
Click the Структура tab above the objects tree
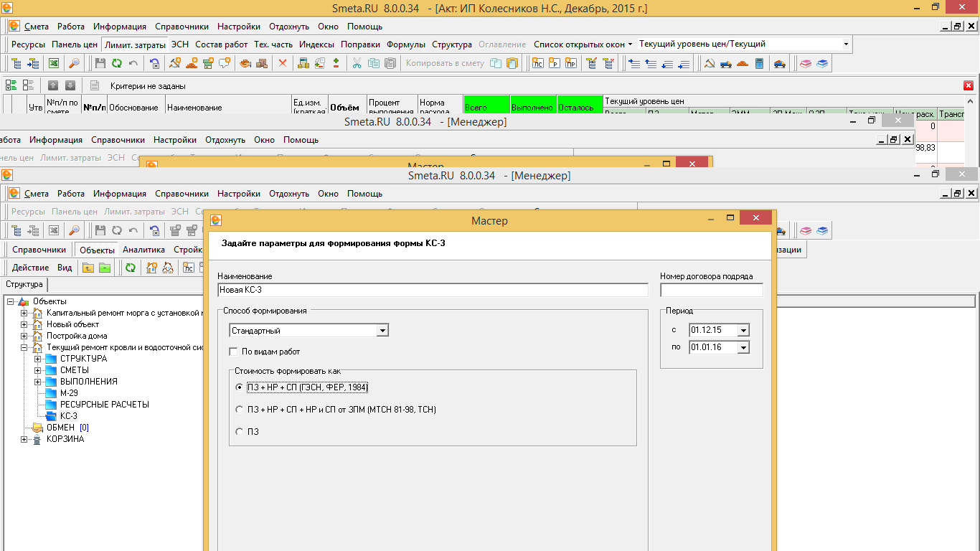click(24, 284)
